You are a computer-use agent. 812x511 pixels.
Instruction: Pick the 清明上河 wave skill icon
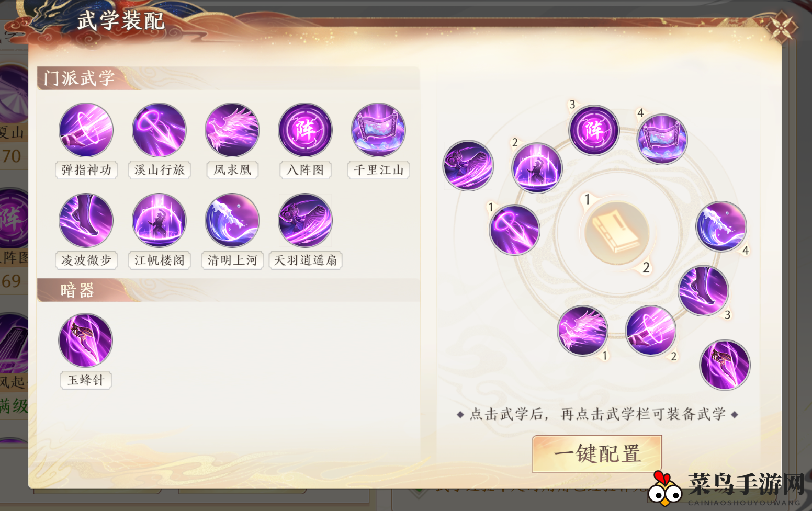point(232,220)
